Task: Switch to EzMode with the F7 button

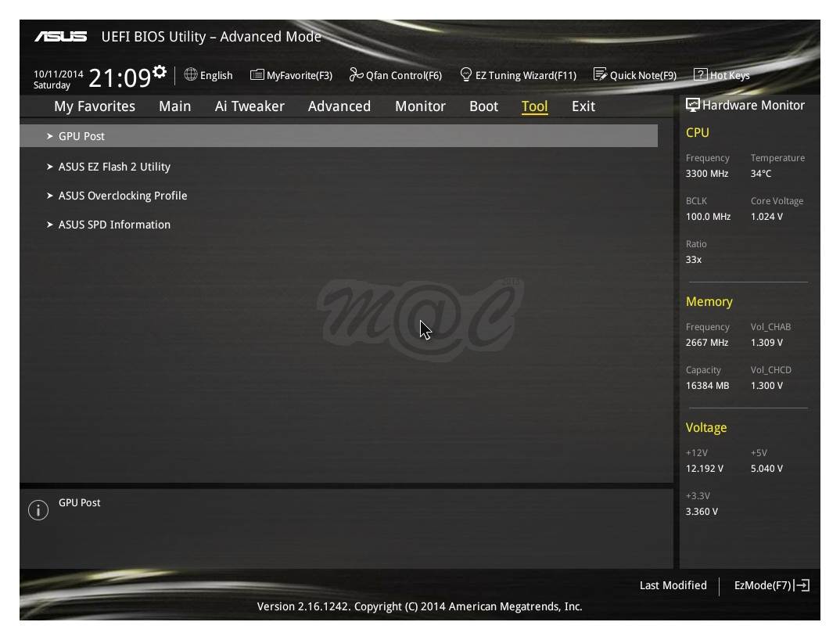Action: tap(769, 584)
